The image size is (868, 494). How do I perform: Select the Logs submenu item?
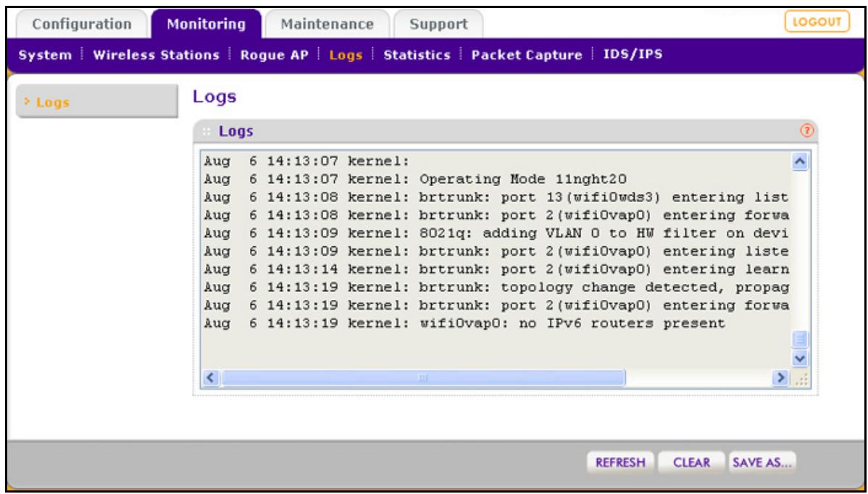point(346,55)
